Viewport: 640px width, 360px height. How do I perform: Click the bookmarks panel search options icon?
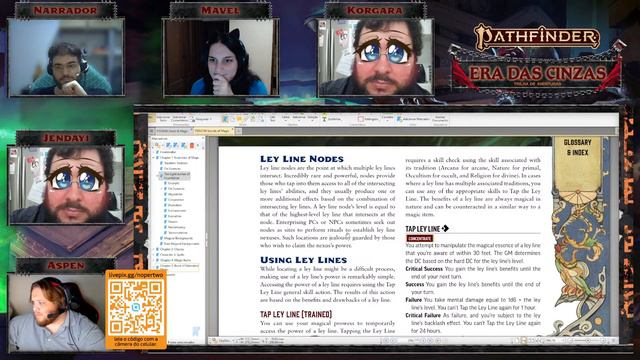(158, 145)
